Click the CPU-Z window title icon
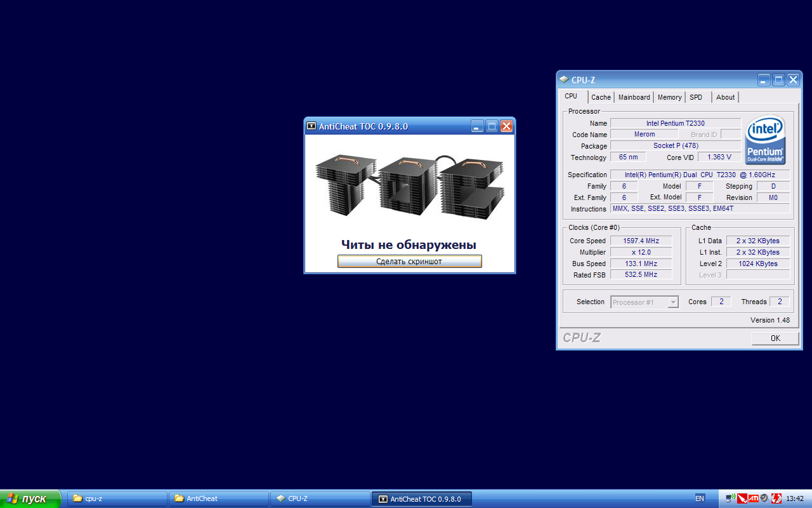This screenshot has height=508, width=812. (x=564, y=80)
